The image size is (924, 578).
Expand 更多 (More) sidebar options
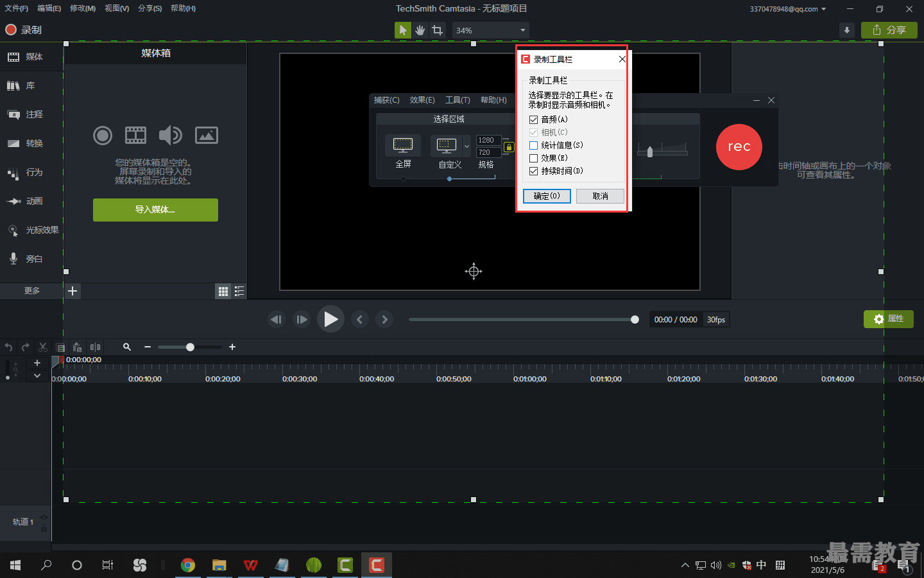31,291
